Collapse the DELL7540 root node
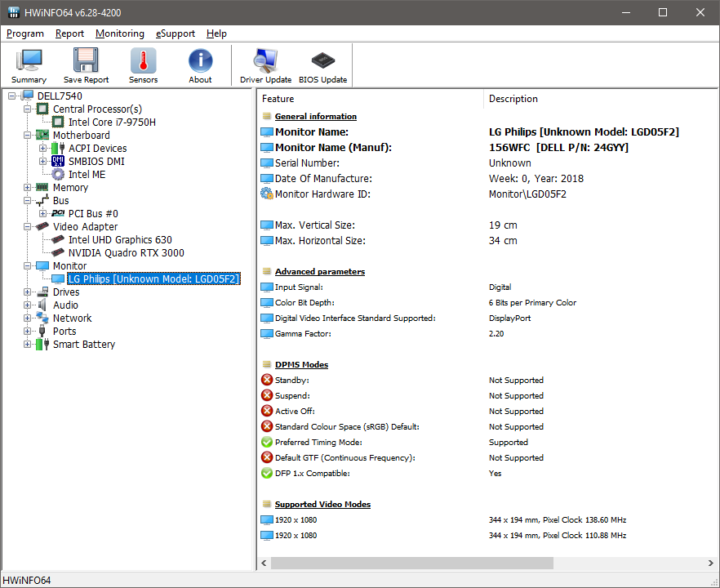This screenshot has width=720, height=588. pyautogui.click(x=12, y=96)
